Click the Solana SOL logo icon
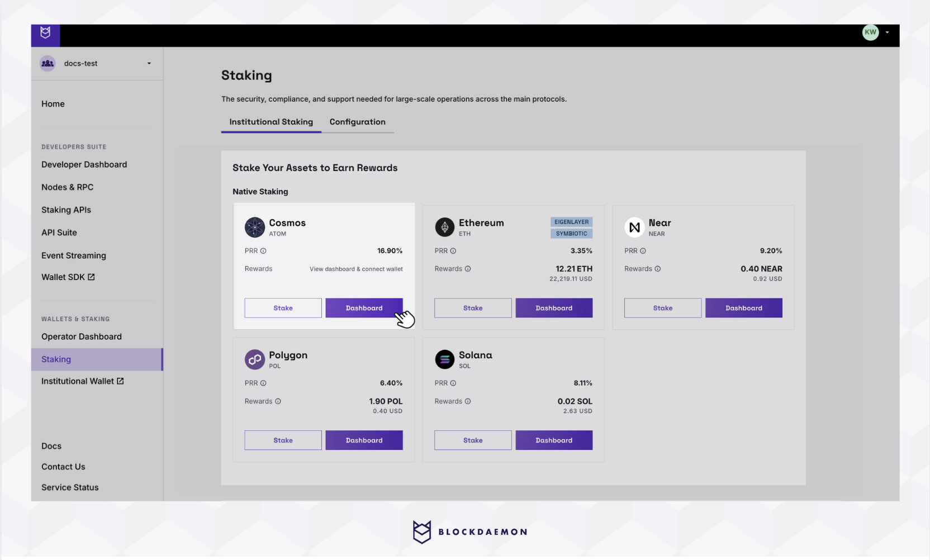The image size is (930, 560). click(x=445, y=359)
